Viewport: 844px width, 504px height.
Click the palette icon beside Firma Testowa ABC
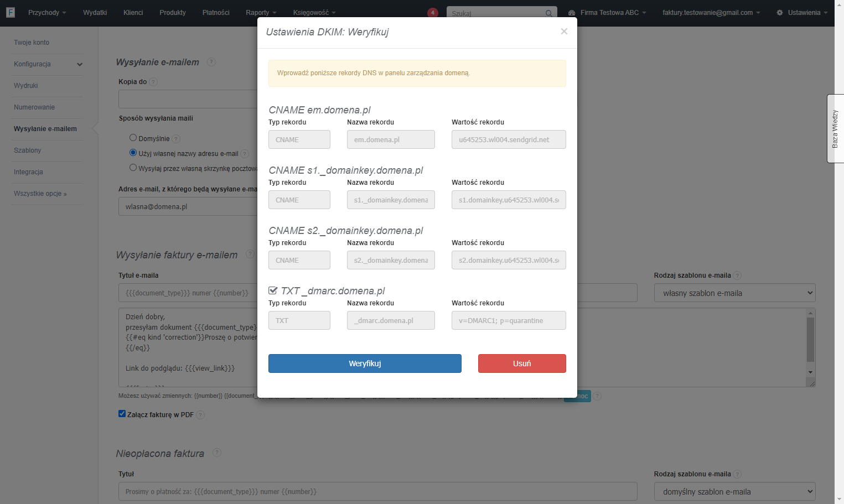click(x=572, y=13)
